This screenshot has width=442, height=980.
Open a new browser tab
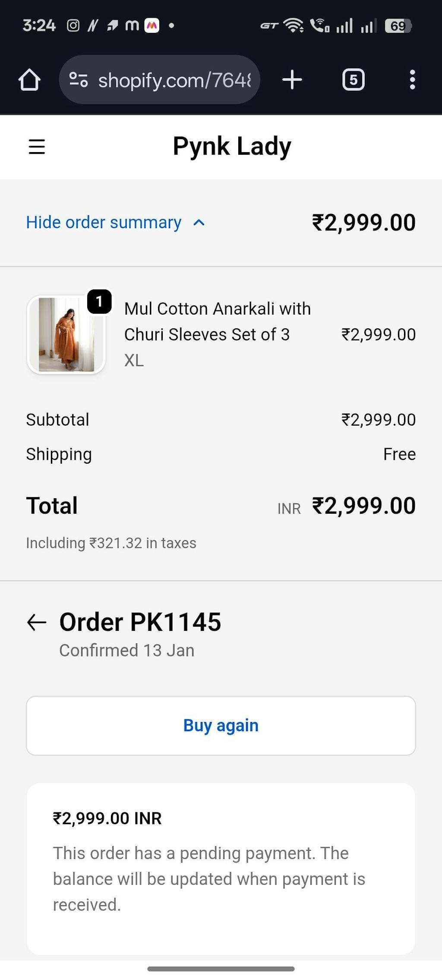[x=292, y=80]
